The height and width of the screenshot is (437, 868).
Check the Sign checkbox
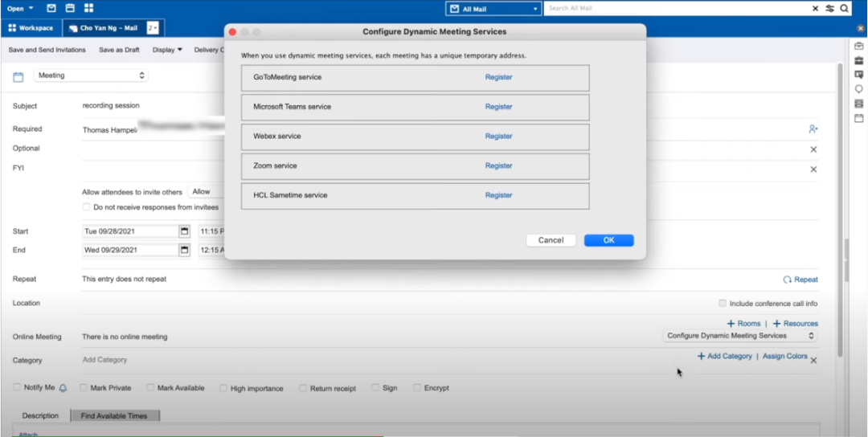pos(375,388)
